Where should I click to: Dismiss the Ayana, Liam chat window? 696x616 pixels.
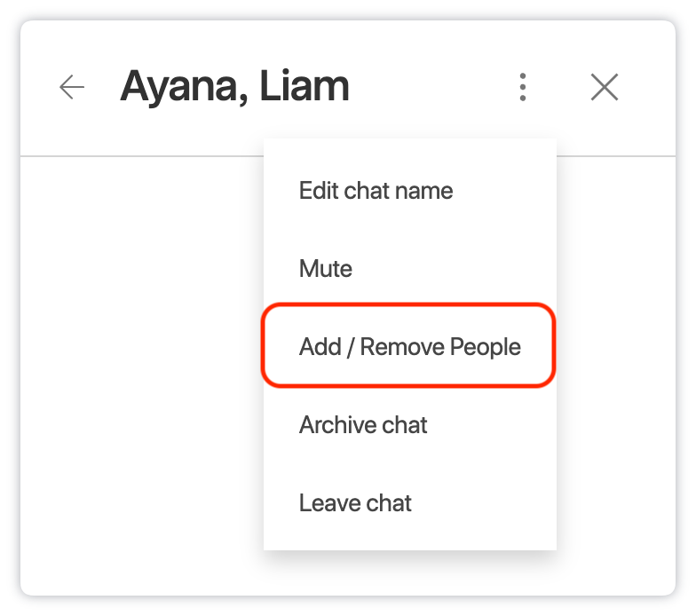604,87
